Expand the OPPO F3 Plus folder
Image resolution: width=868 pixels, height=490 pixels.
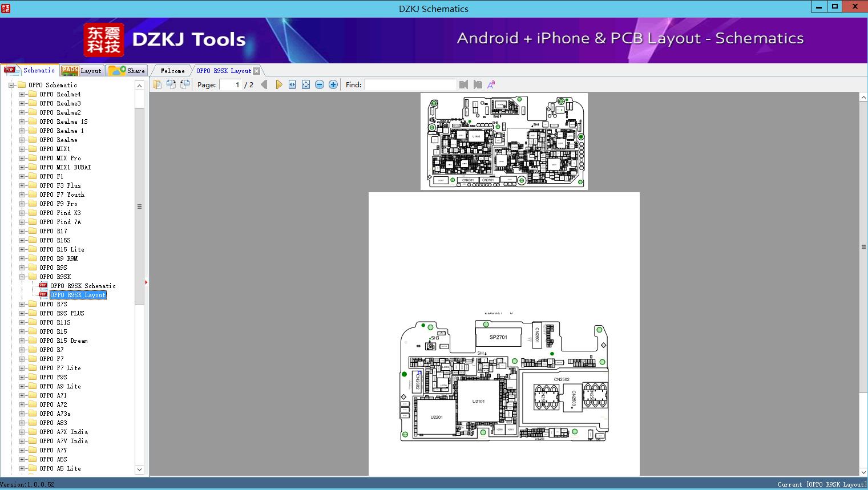coord(22,185)
